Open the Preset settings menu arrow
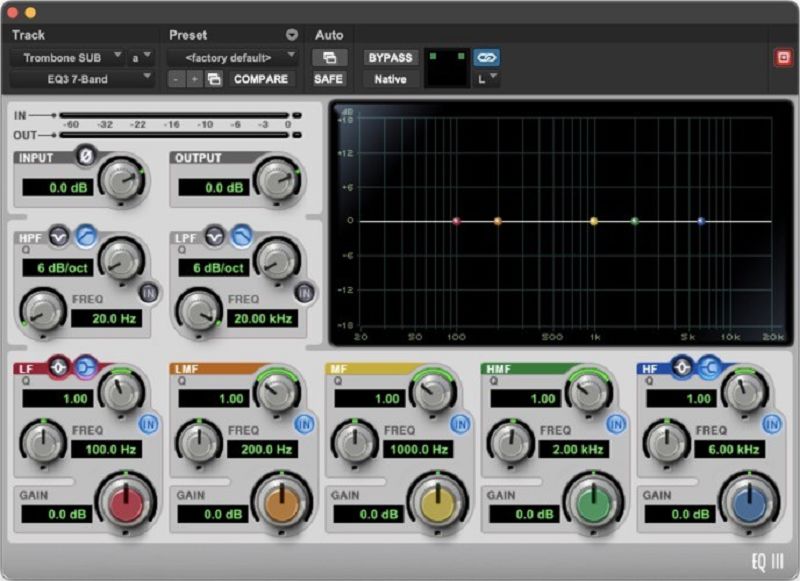Viewport: 800px width, 581px height. coord(291,35)
